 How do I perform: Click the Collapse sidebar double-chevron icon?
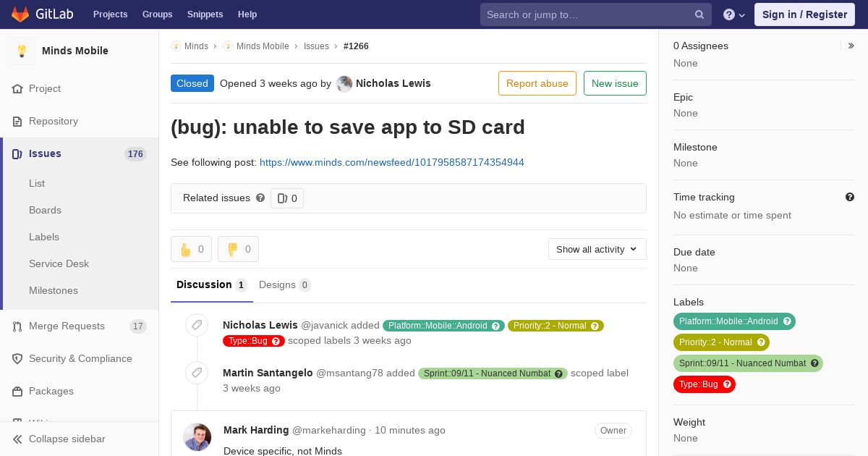click(x=17, y=439)
